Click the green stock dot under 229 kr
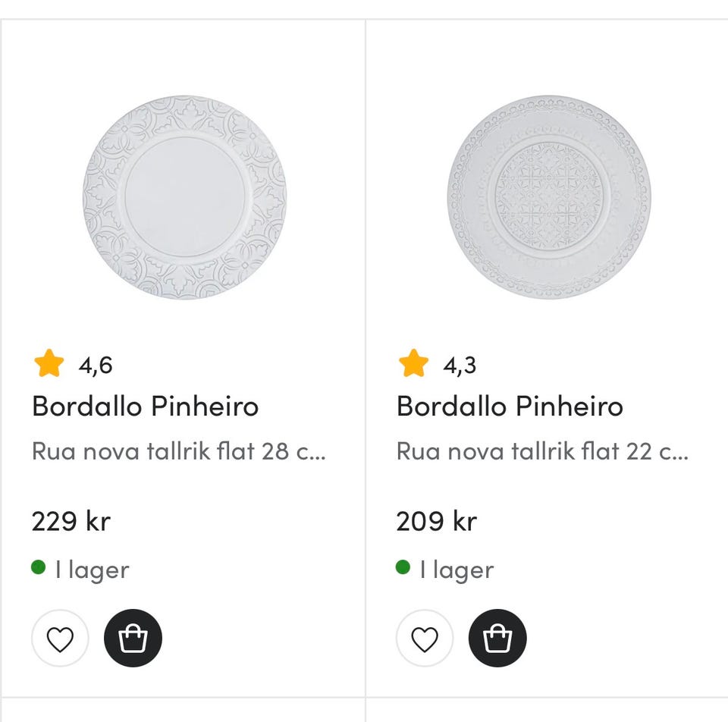This screenshot has width=728, height=722. pos(39,567)
